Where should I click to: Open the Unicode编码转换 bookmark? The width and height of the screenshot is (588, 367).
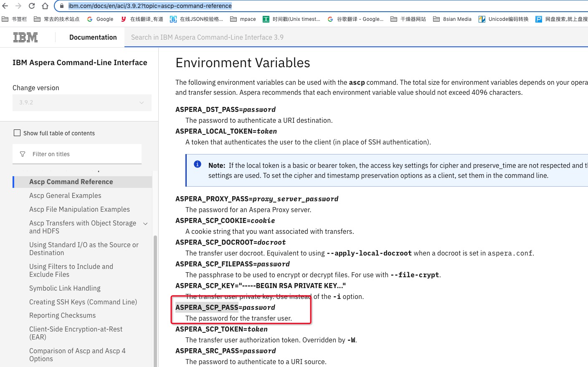tap(504, 19)
